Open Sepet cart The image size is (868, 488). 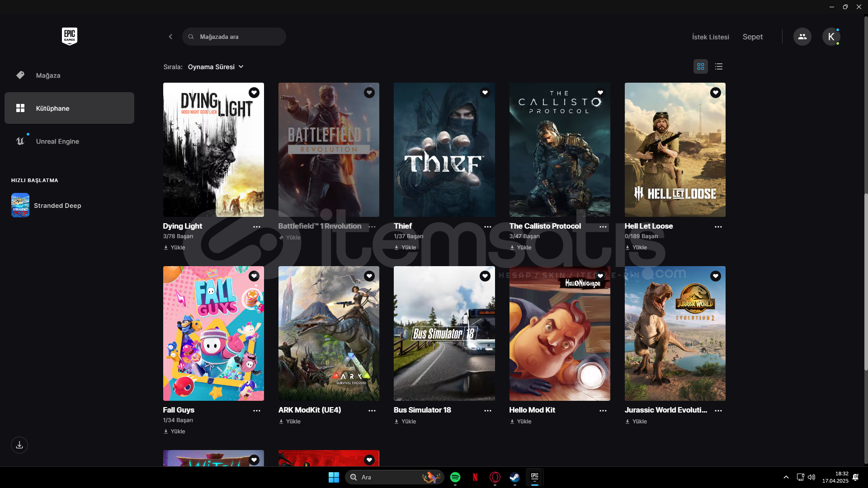[752, 37]
